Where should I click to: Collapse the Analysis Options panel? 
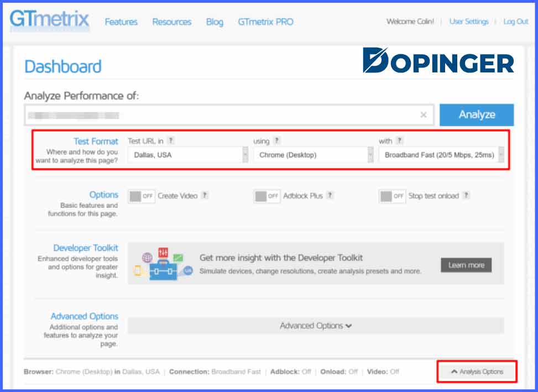click(477, 372)
